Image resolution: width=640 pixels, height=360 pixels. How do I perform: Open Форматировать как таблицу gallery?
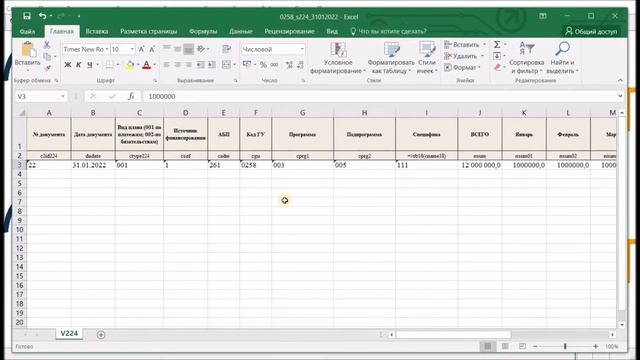coord(391,58)
